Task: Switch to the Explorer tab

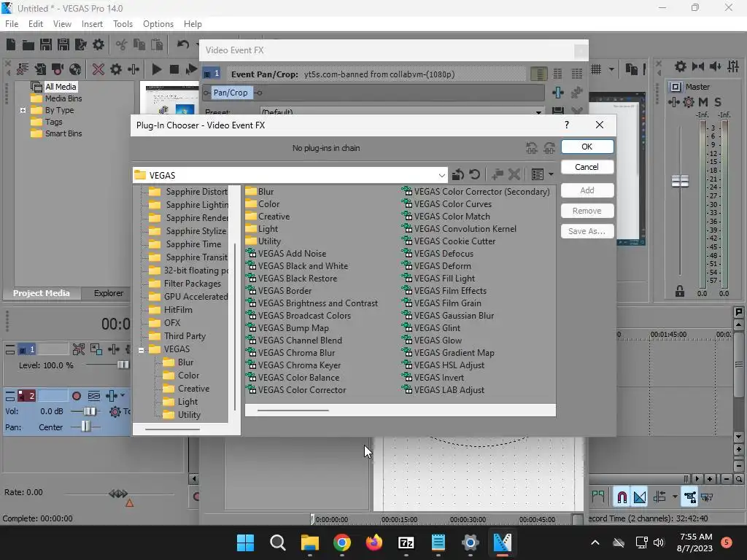Action: tap(109, 293)
